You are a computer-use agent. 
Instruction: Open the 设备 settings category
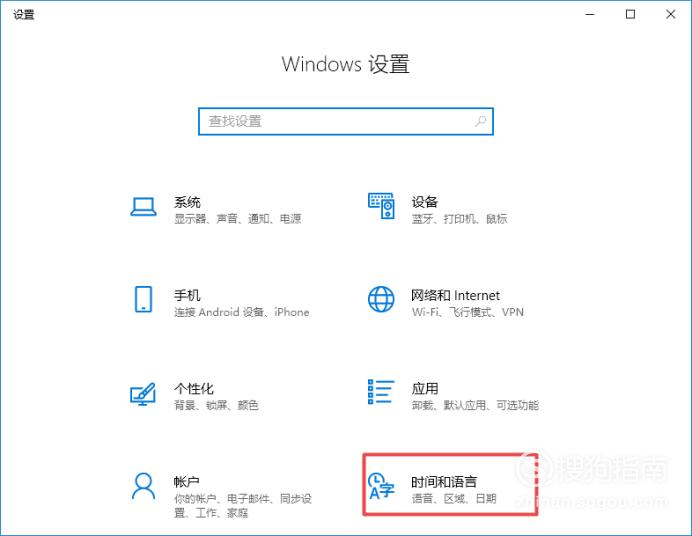coord(425,202)
